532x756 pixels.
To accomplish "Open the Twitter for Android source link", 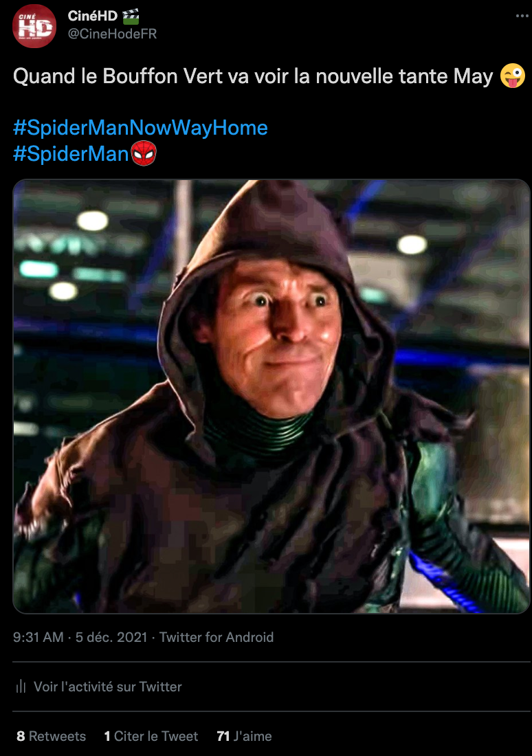I will pos(217,637).
